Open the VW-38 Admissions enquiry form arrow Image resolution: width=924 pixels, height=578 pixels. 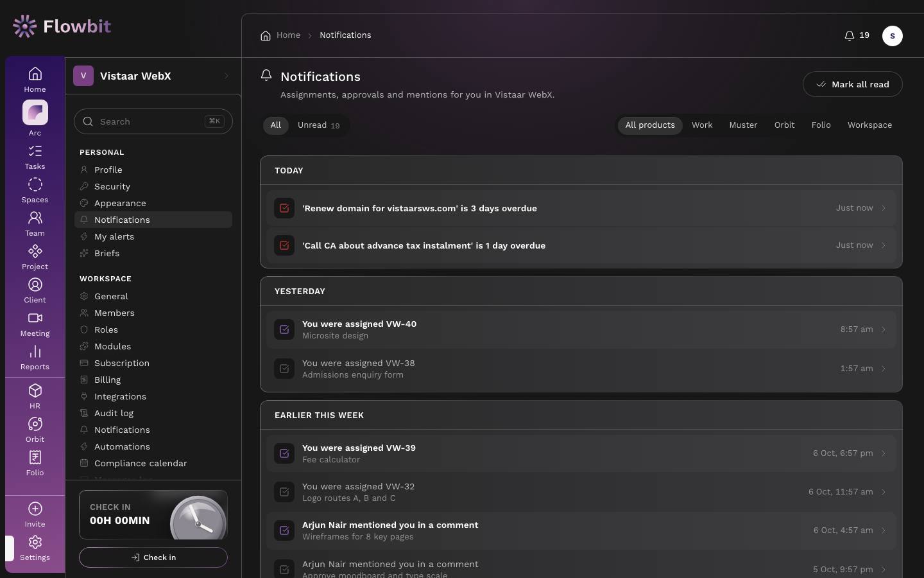pos(884,369)
